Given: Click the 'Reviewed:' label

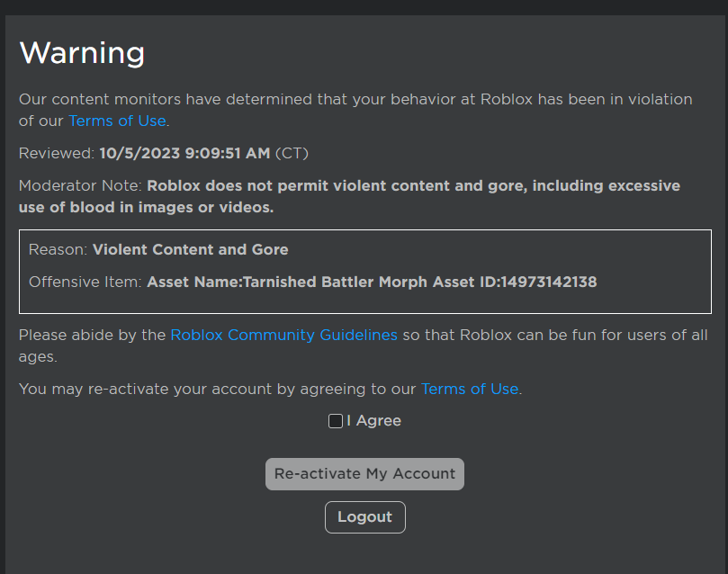Looking at the screenshot, I should (56, 153).
